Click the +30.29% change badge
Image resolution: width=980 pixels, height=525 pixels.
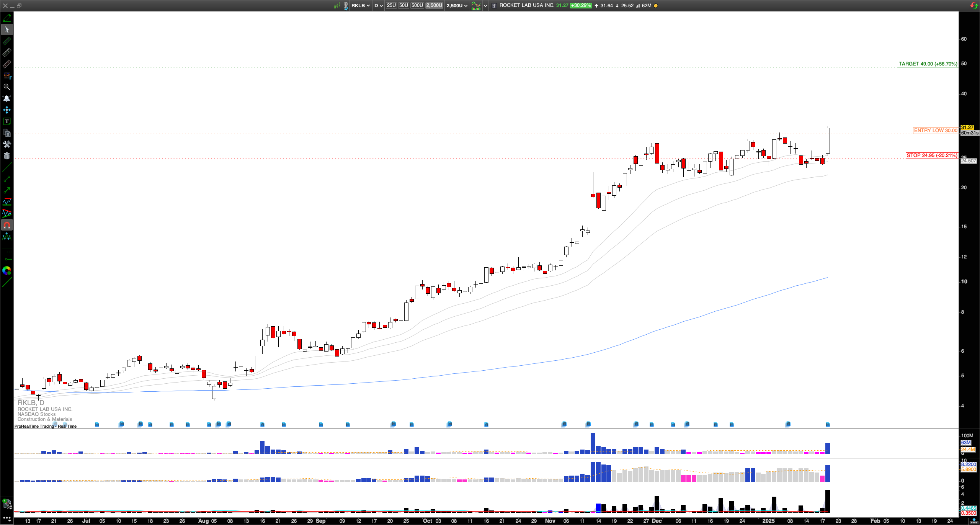[581, 5]
